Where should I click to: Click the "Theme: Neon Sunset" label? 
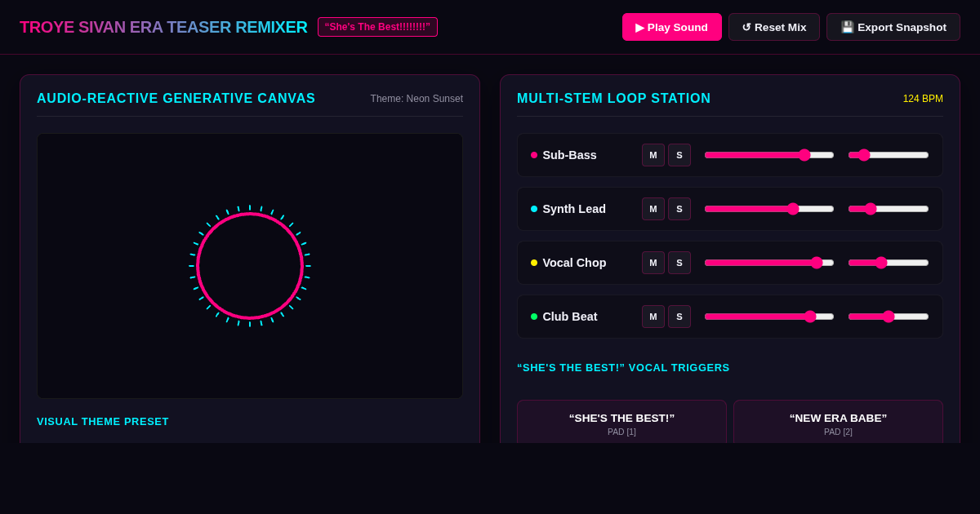click(x=416, y=99)
